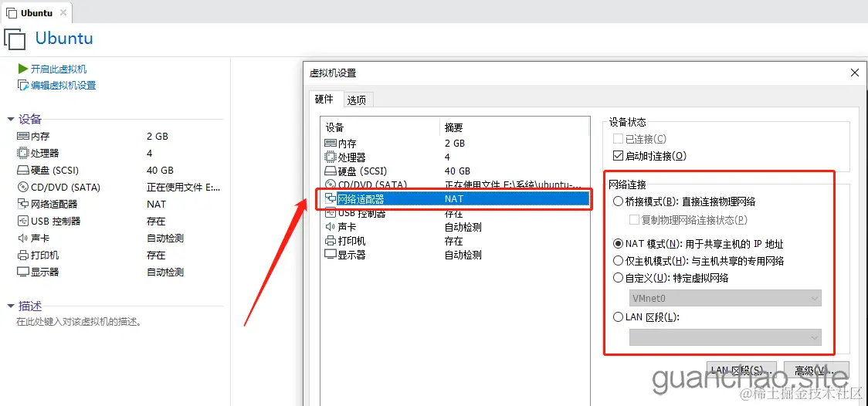Open the LAN 区段 dropdown list
Image resolution: width=868 pixels, height=406 pixels.
tap(725, 337)
